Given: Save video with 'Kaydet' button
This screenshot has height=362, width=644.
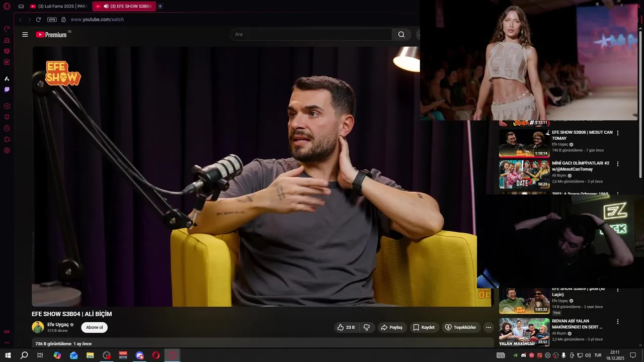Looking at the screenshot, I should pyautogui.click(x=424, y=327).
